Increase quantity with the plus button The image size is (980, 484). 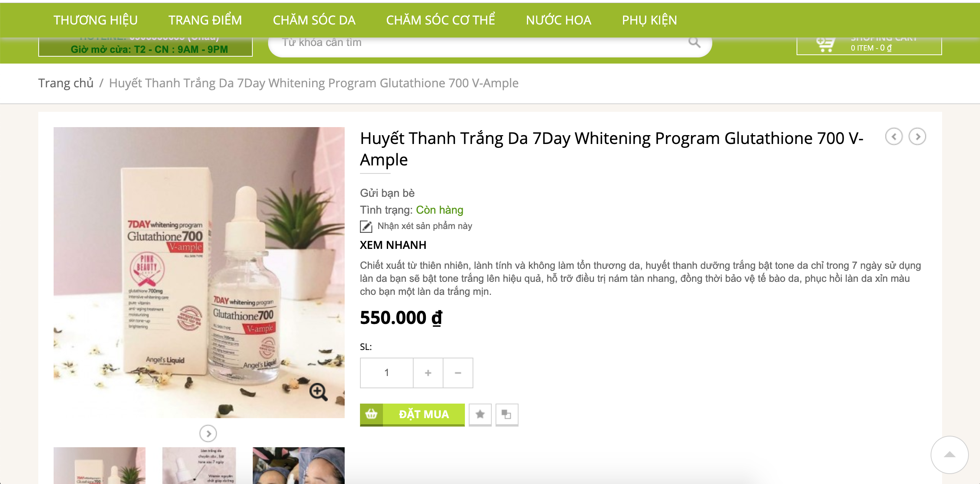[428, 373]
